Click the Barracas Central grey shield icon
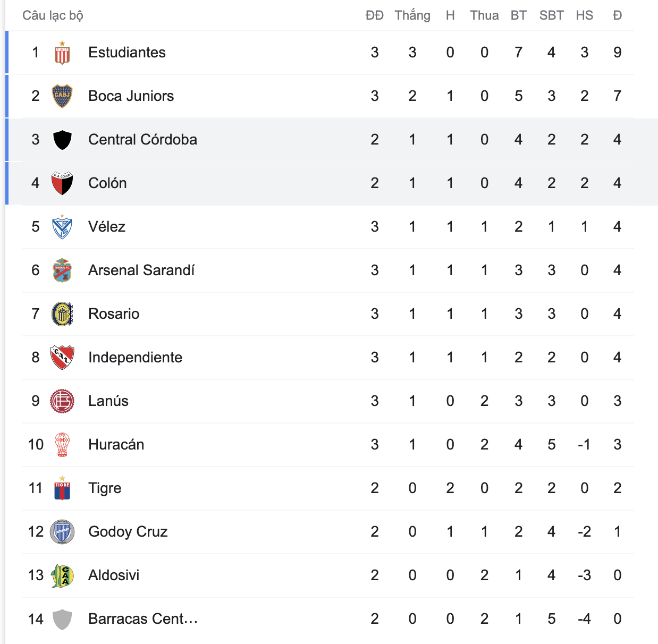The width and height of the screenshot is (658, 644). (62, 619)
